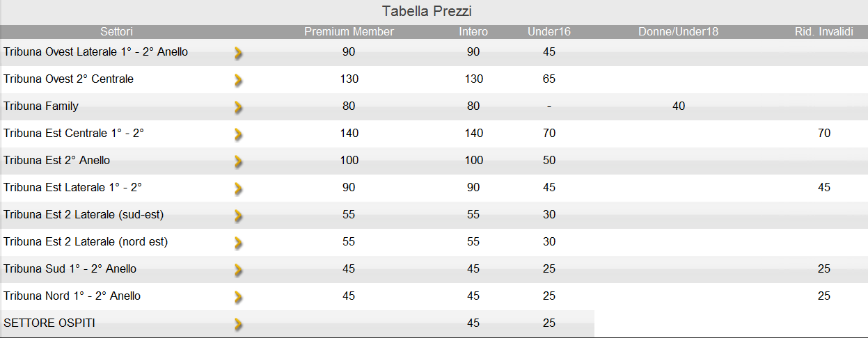Open arrow icon for SETTORE OSPITI

238,324
